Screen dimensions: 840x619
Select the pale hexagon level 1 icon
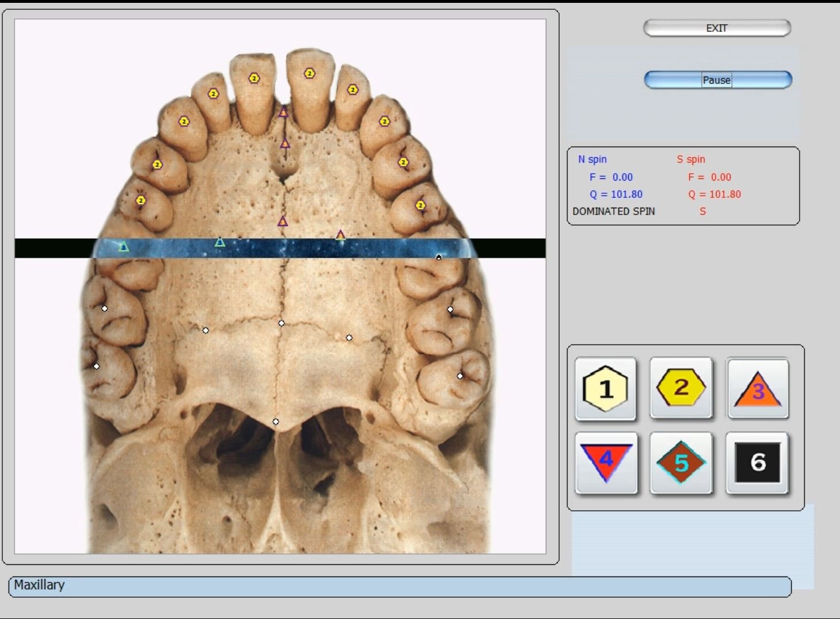tap(606, 389)
